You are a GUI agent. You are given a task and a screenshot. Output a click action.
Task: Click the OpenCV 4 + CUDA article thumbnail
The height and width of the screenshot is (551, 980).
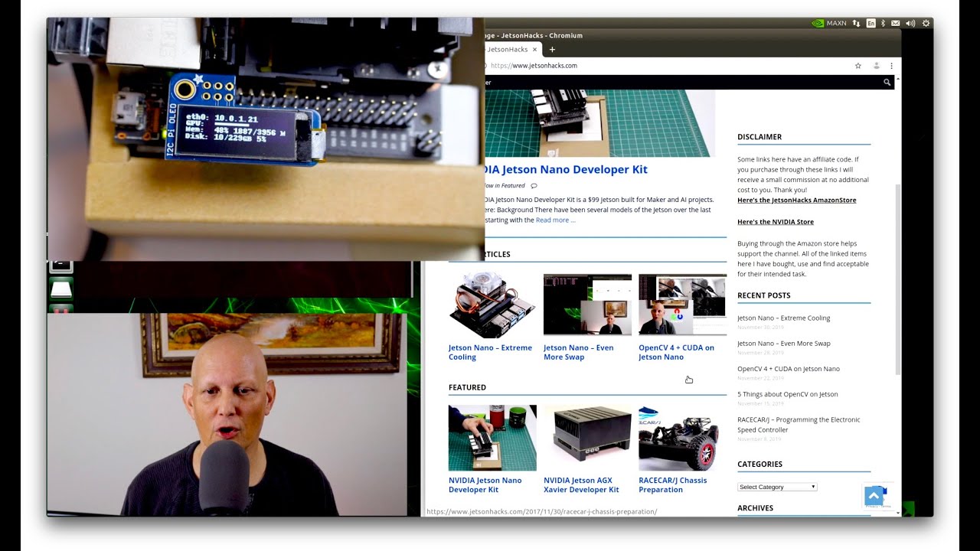click(682, 305)
